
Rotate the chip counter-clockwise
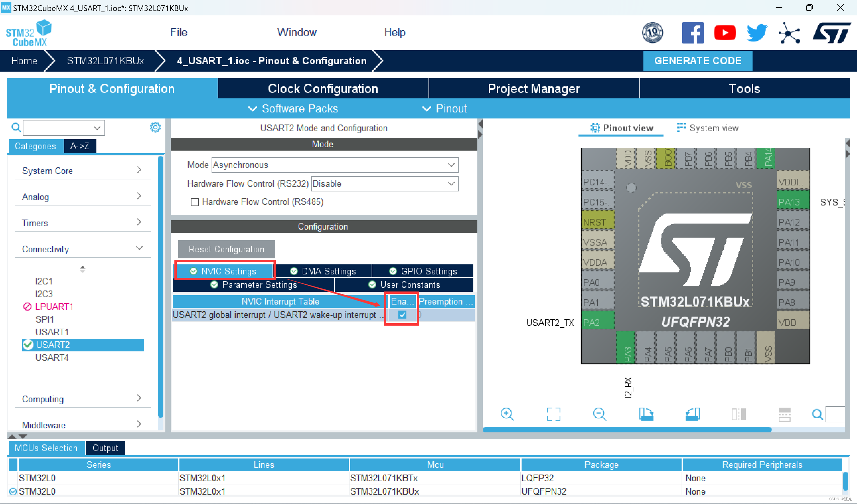(x=692, y=414)
